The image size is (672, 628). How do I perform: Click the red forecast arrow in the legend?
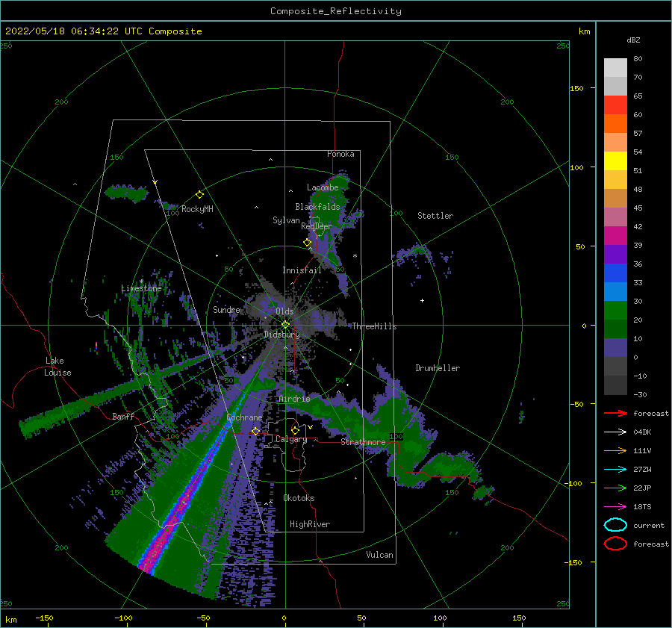coord(615,413)
